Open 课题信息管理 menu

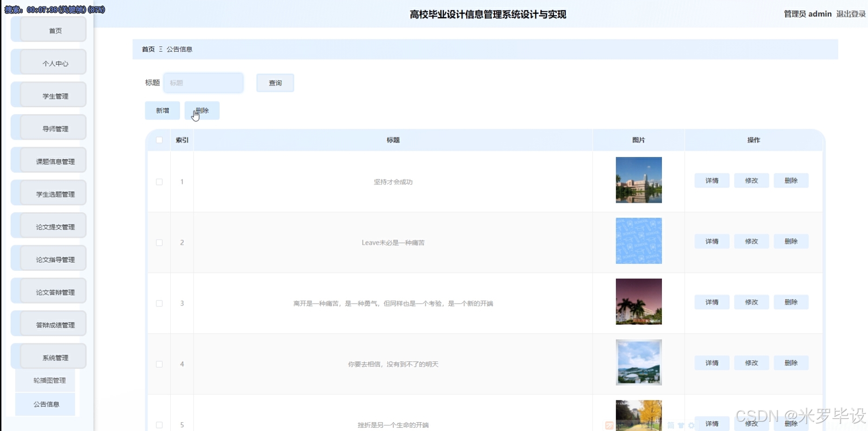pos(49,160)
